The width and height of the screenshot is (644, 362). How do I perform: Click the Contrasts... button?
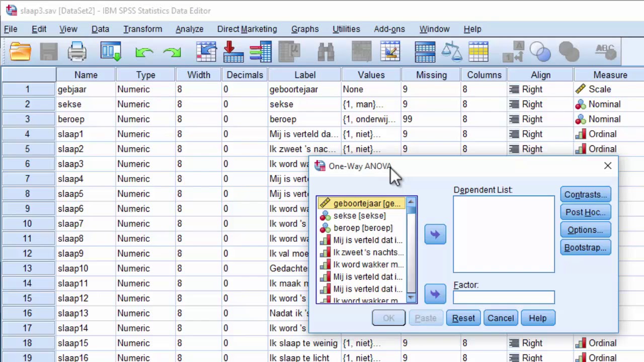click(x=586, y=195)
